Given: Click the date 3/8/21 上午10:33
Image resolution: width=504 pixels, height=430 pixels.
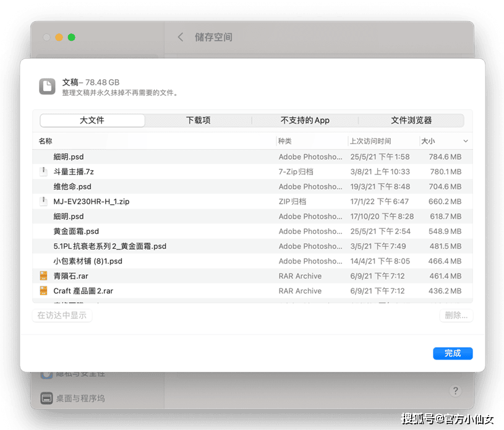Looking at the screenshot, I should [x=380, y=172].
